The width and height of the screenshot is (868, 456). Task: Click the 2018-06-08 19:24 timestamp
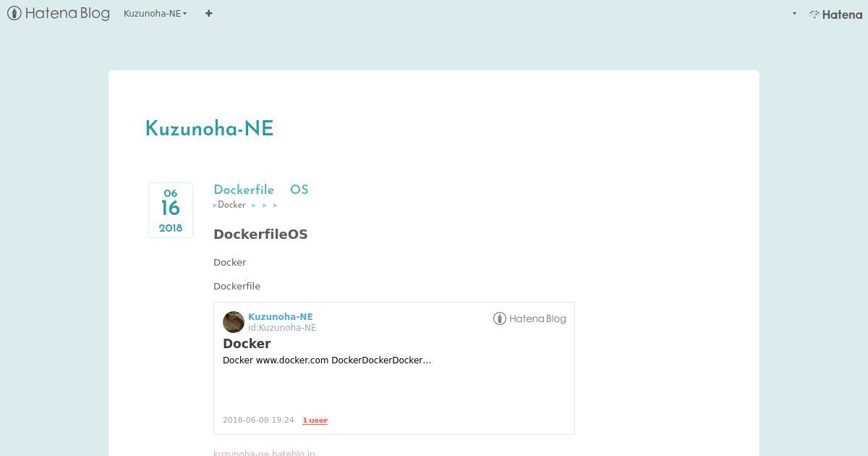click(258, 420)
